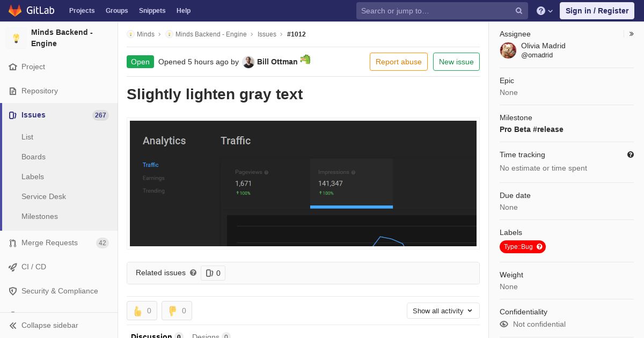Screen dimensions: 644x338
Task: Collapse the right issue sidebar
Action: pyautogui.click(x=632, y=34)
